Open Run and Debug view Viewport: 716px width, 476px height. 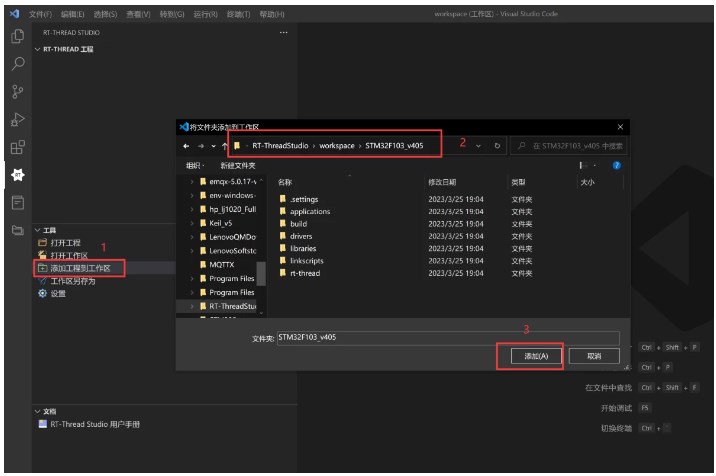pos(17,119)
